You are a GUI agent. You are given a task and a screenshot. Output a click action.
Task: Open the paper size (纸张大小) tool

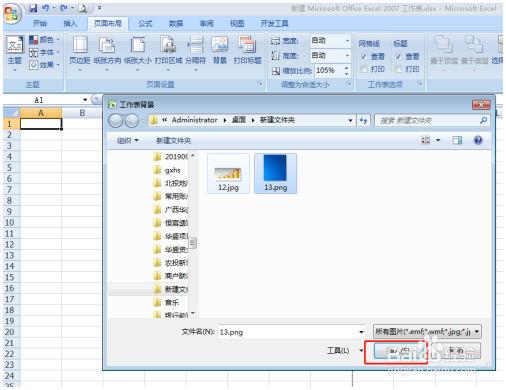pos(138,50)
